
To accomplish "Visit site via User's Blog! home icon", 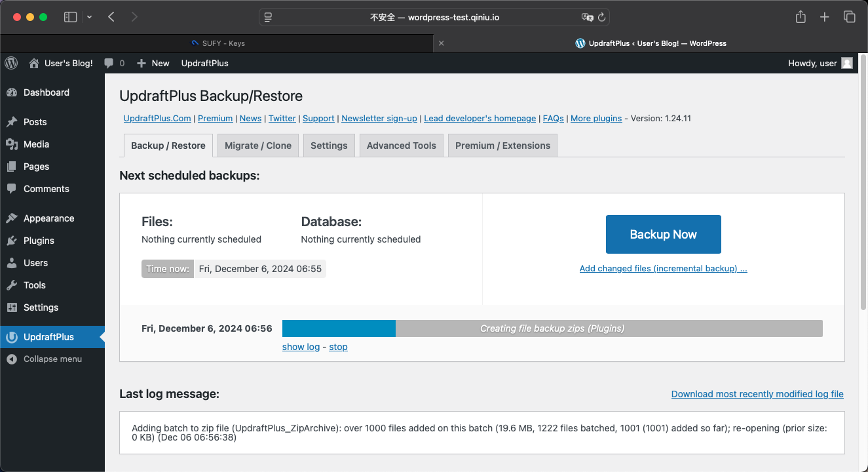I will [60, 63].
